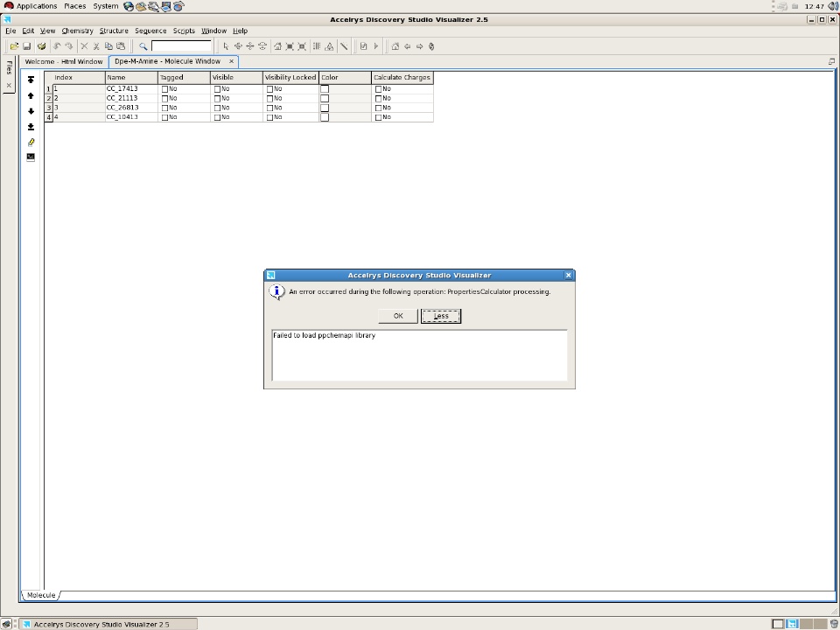Viewport: 840px width, 630px height.
Task: Click the Less button in error dialog
Action: (441, 316)
